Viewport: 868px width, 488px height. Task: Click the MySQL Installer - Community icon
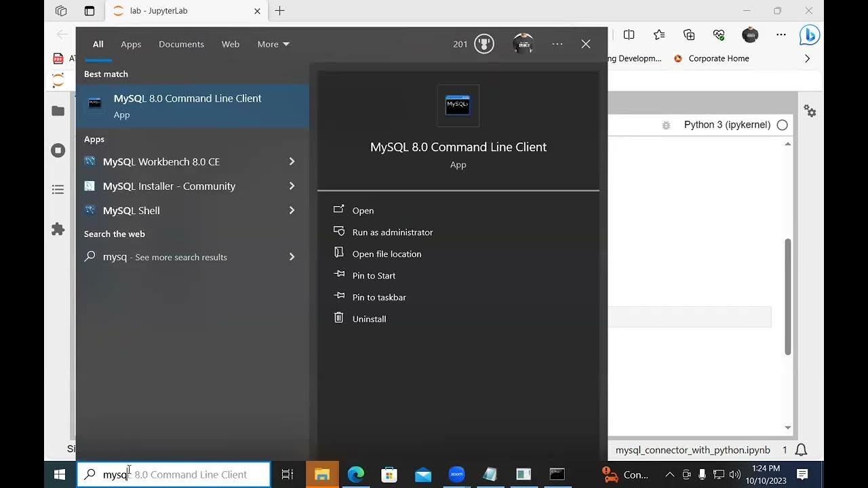click(90, 186)
